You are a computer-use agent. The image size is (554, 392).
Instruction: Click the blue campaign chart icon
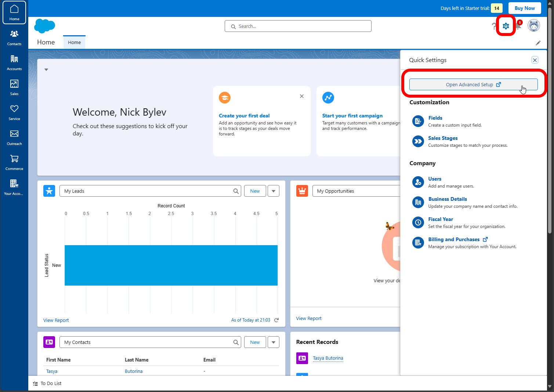[x=328, y=98]
